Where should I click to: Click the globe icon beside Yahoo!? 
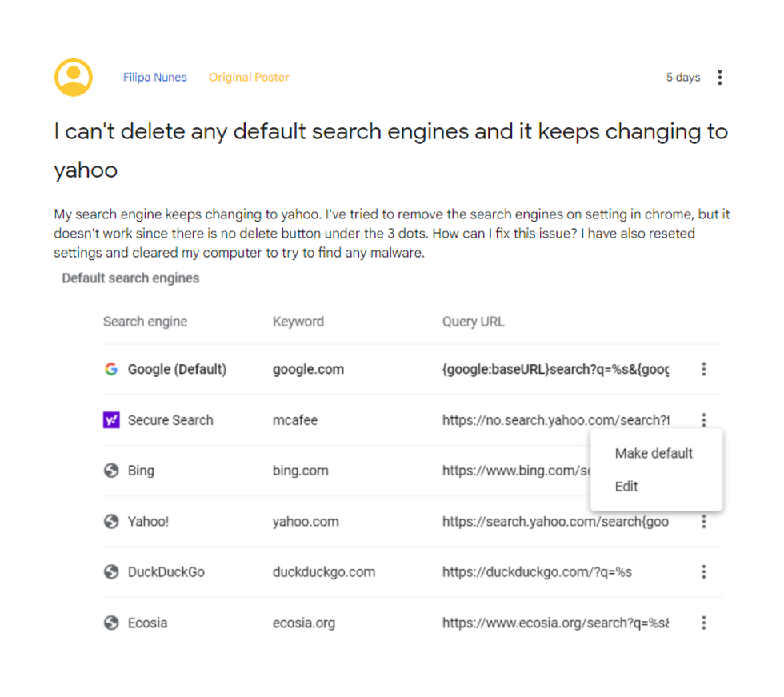(x=111, y=522)
